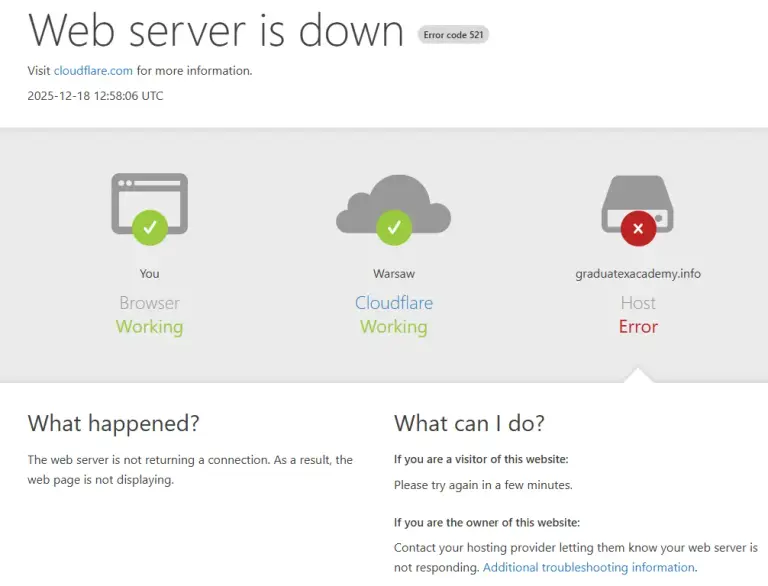Click the 'Web server is down' heading
The height and width of the screenshot is (586, 768).
pyautogui.click(x=216, y=30)
